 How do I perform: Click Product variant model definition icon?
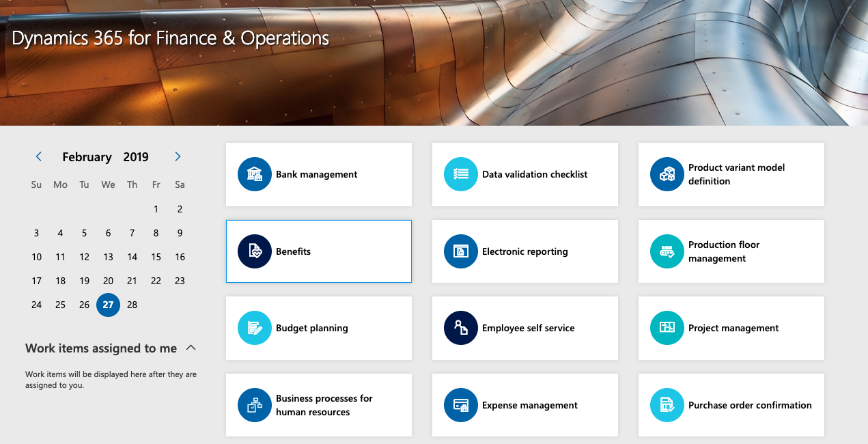(x=667, y=174)
